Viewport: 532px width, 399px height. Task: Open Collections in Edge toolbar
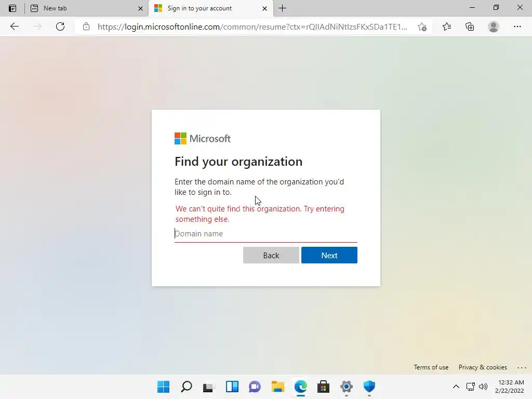point(470,26)
